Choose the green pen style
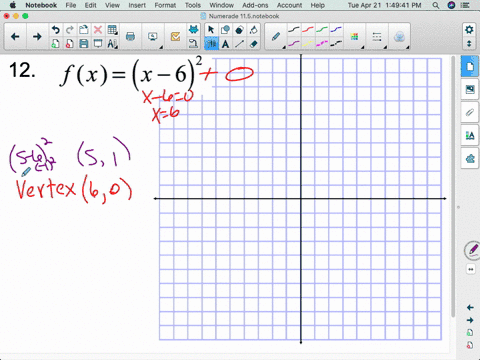Image resolution: width=480 pixels, height=360 pixels. tap(322, 30)
